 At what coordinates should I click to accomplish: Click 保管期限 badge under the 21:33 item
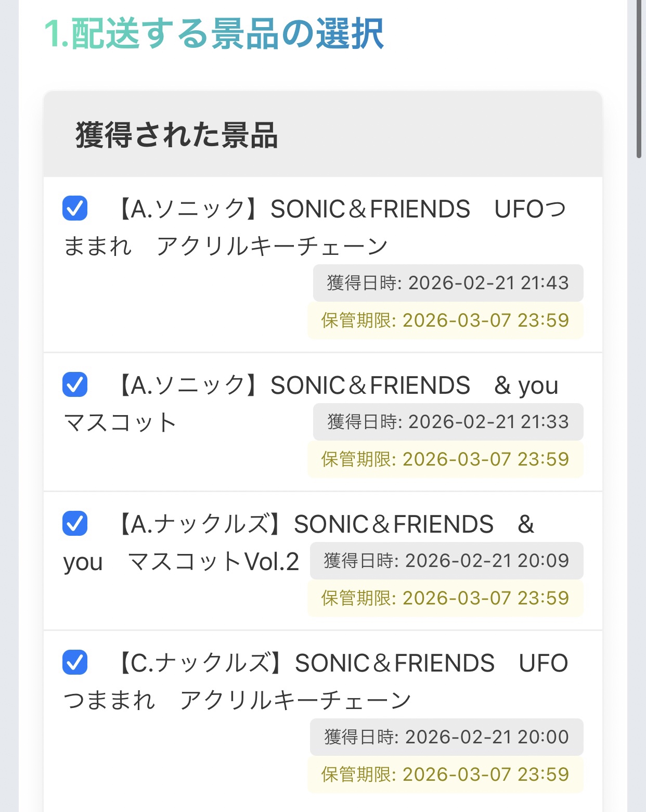click(x=445, y=459)
